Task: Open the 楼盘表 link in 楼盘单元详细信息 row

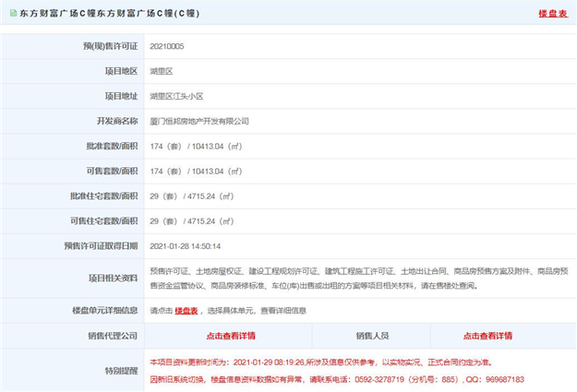Action: (186, 311)
